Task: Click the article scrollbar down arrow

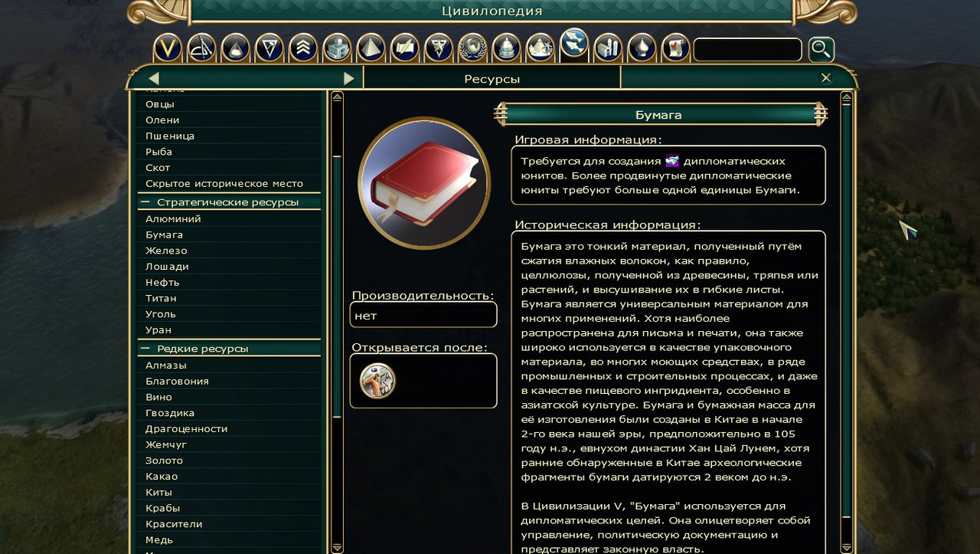Action: (846, 547)
